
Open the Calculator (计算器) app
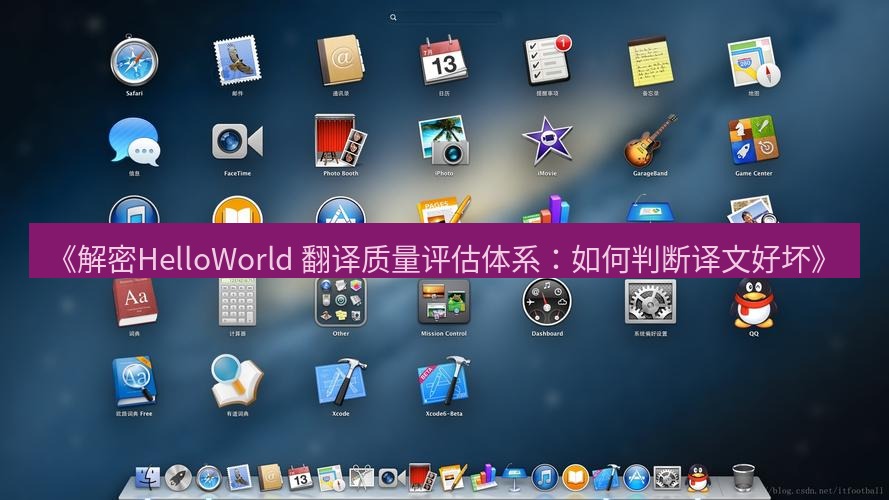[x=238, y=302]
